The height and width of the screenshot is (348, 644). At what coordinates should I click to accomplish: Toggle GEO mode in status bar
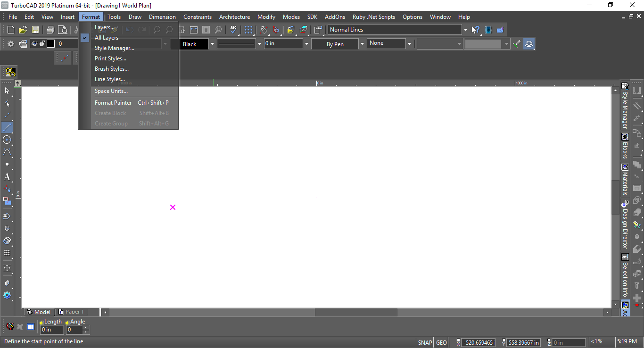442,343
